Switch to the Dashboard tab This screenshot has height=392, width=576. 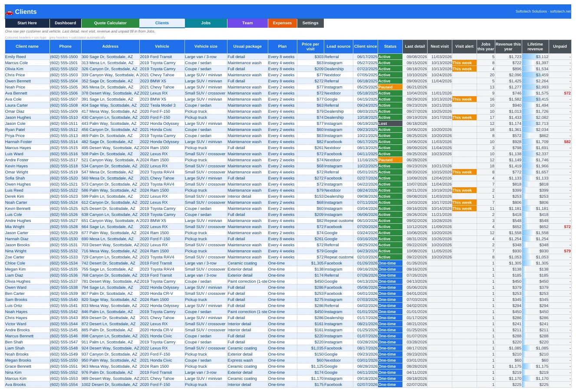click(x=66, y=23)
